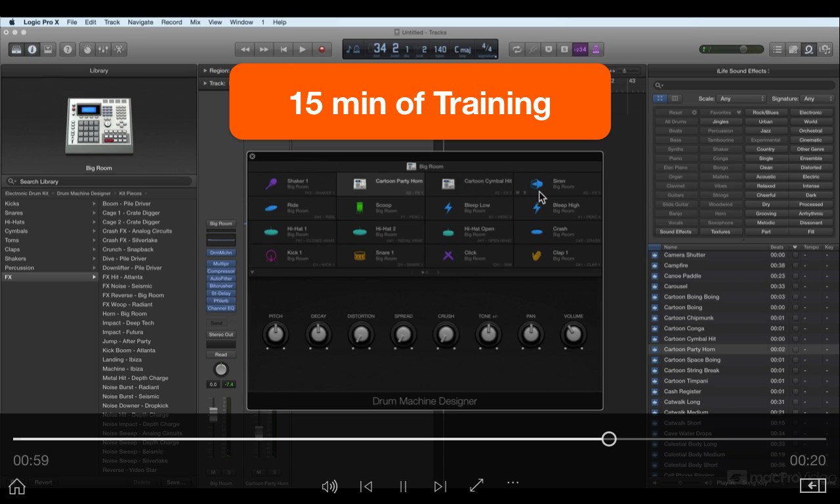The width and height of the screenshot is (840, 504).
Task: Open Editors with the scissors icon
Action: click(x=119, y=49)
